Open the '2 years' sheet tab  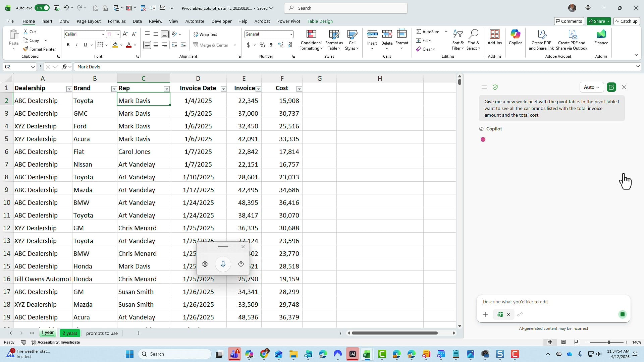(x=70, y=333)
